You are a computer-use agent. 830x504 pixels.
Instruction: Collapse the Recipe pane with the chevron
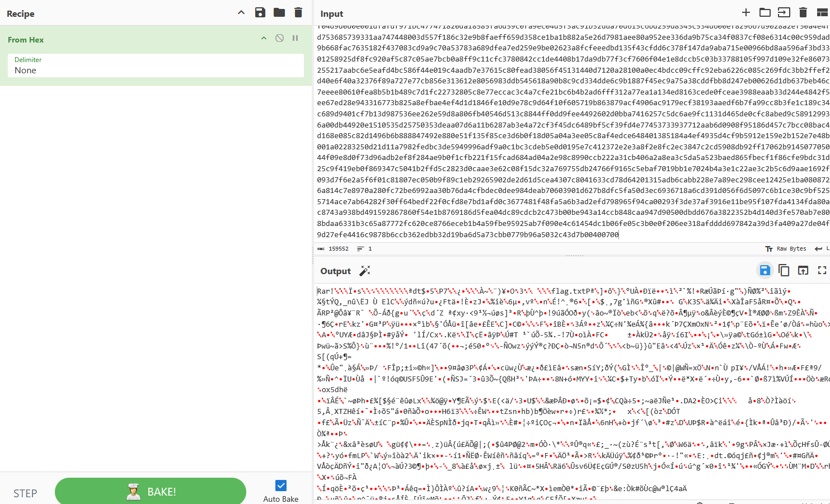pos(241,12)
